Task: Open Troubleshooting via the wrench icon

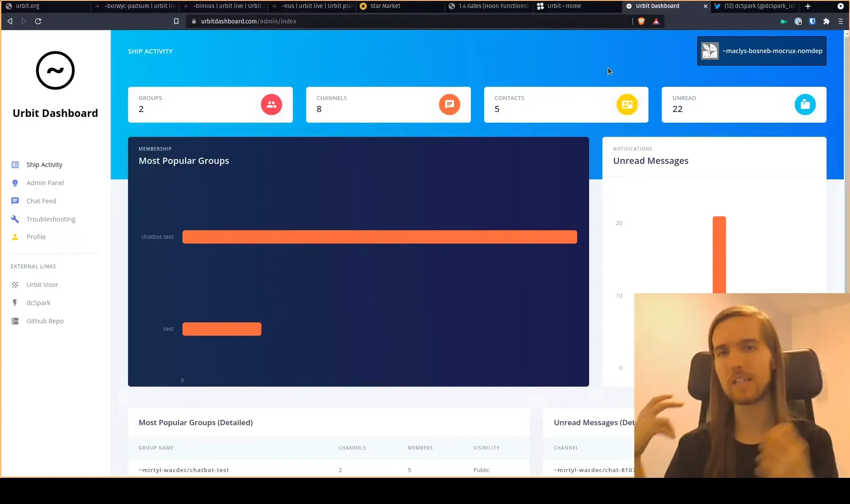Action: click(x=15, y=219)
